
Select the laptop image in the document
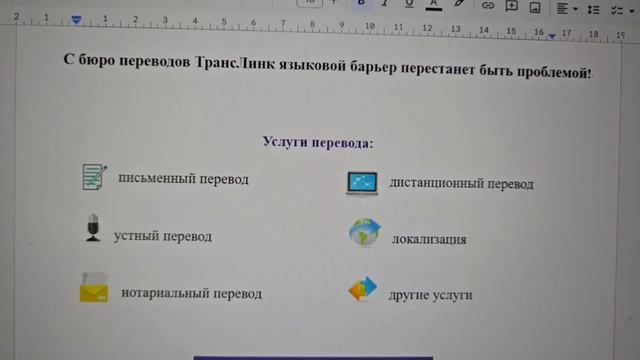click(x=362, y=183)
